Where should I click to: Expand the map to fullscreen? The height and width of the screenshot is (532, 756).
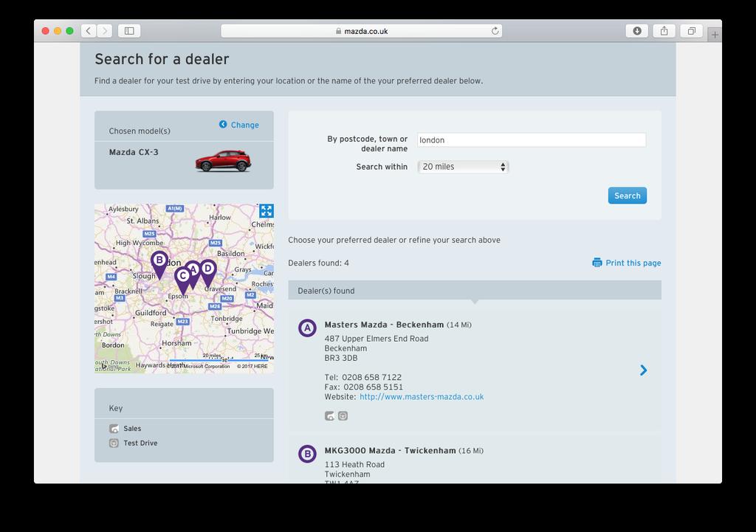point(266,211)
